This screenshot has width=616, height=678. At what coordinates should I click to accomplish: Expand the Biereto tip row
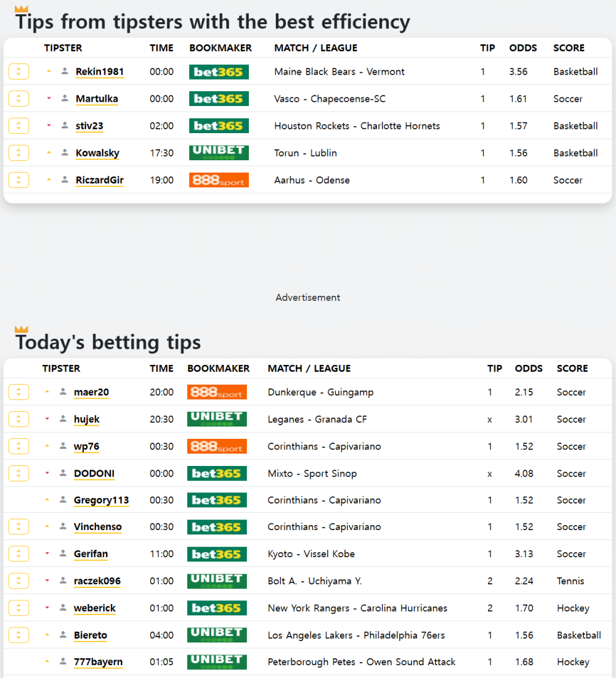click(x=18, y=635)
